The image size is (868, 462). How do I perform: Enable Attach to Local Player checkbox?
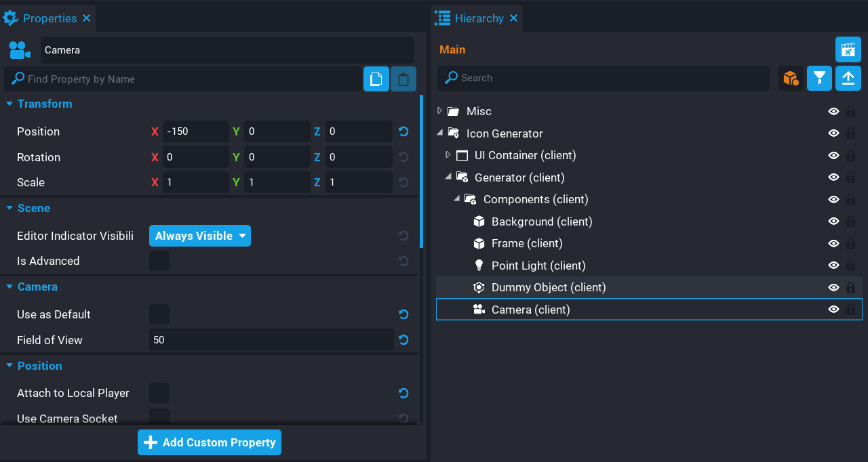159,393
